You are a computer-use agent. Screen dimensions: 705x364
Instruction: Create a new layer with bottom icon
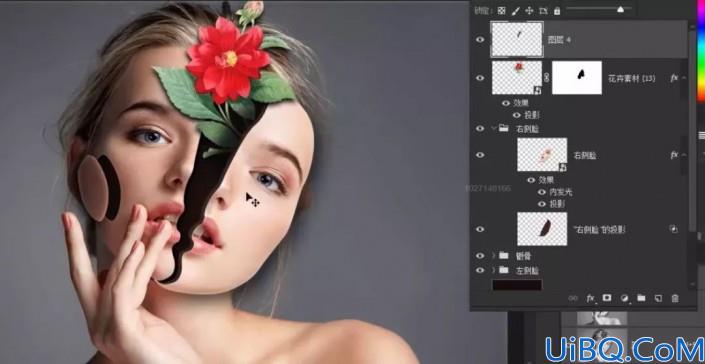tap(658, 297)
